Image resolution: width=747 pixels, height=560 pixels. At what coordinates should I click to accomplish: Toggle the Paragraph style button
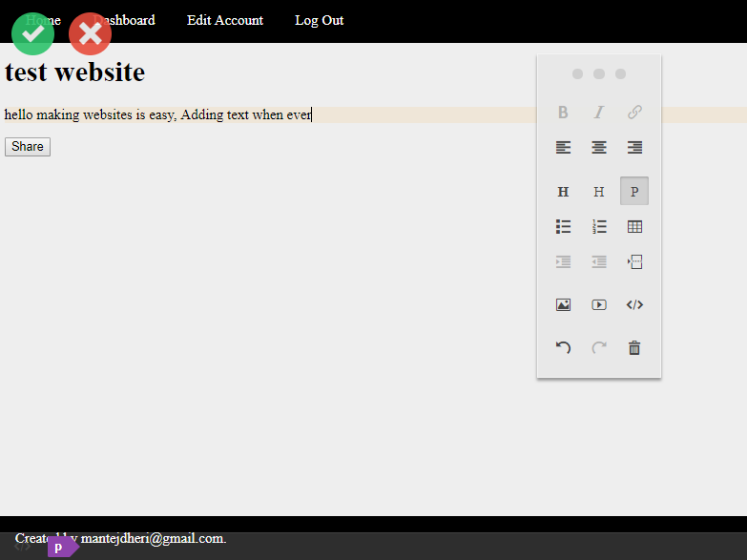tap(634, 192)
